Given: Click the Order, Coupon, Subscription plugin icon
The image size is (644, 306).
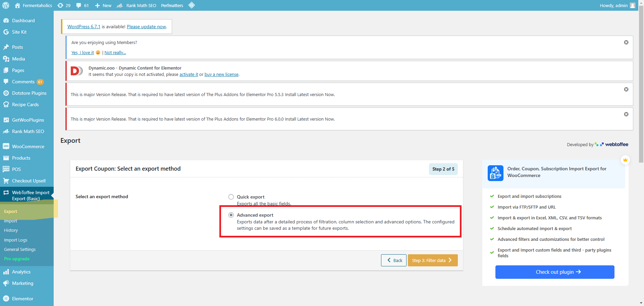Looking at the screenshot, I should (x=495, y=173).
